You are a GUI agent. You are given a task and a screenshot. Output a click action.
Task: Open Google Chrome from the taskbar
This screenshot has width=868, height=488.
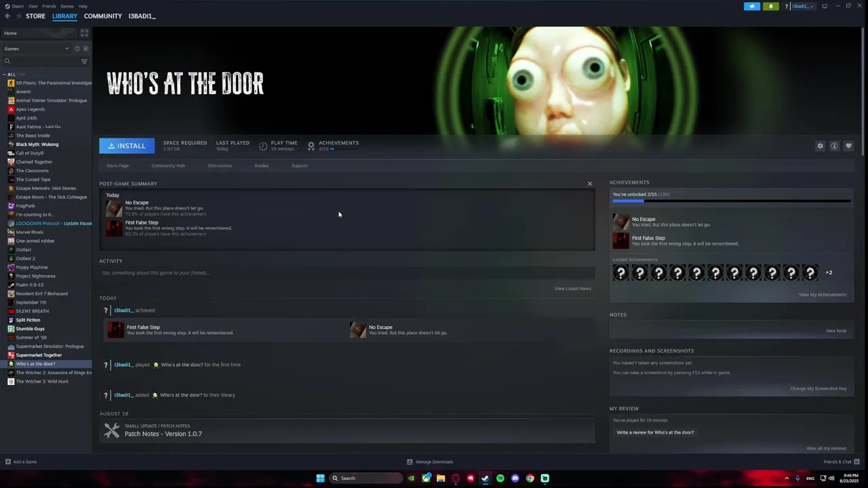click(530, 478)
